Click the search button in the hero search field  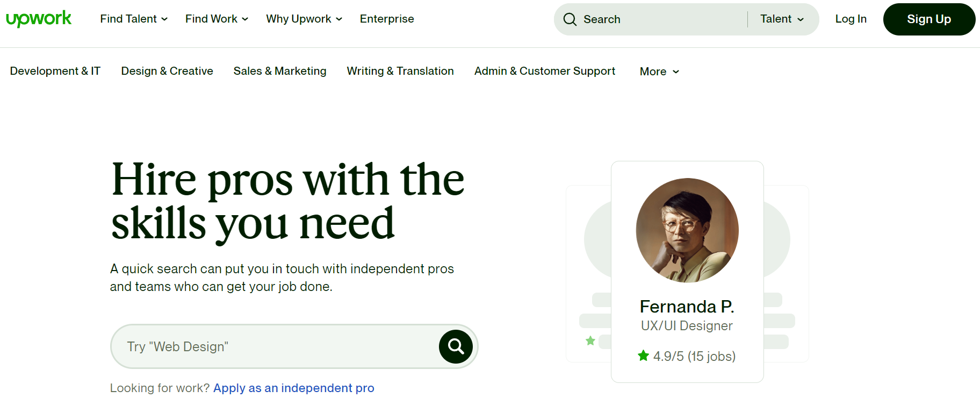(x=455, y=346)
